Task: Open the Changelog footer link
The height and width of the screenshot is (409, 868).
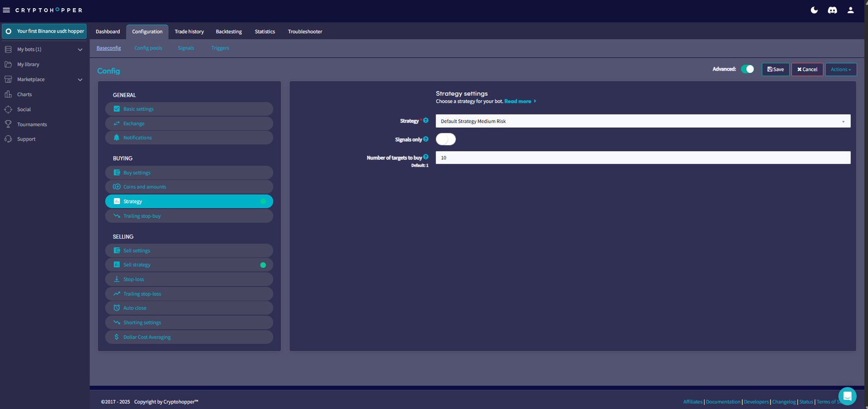Action: pyautogui.click(x=784, y=402)
